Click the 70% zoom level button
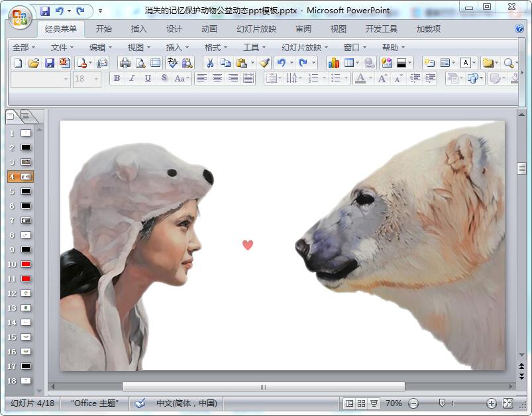532x416 pixels. pyautogui.click(x=394, y=403)
